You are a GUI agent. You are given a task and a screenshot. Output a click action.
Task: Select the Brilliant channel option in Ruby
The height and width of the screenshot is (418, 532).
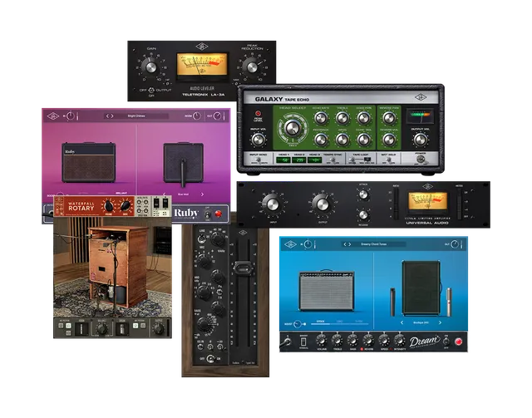[x=121, y=193]
